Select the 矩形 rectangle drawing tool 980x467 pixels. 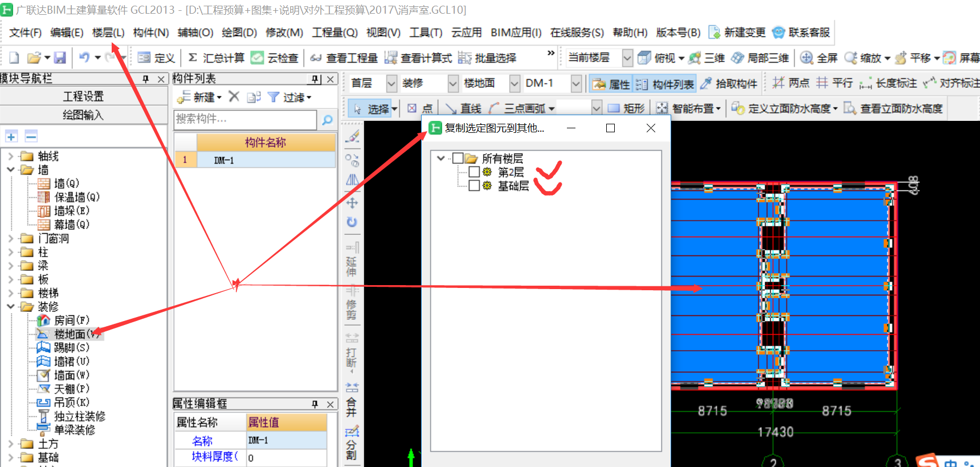click(x=626, y=108)
